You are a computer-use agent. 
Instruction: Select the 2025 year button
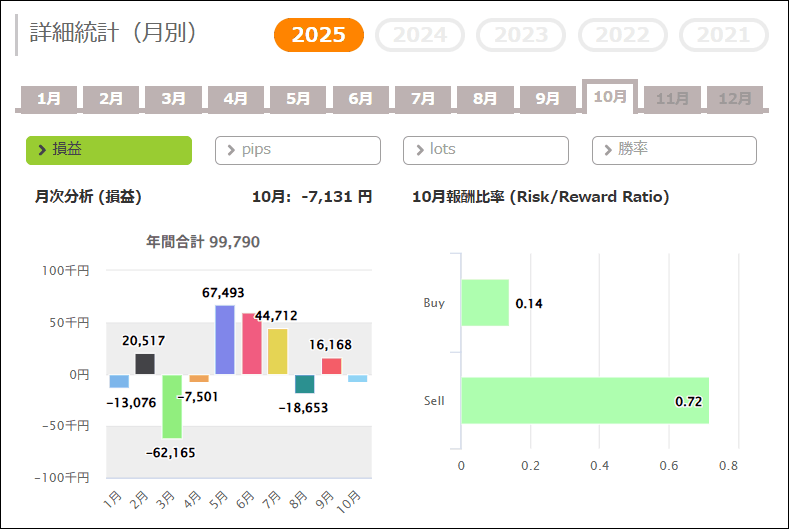tap(319, 36)
